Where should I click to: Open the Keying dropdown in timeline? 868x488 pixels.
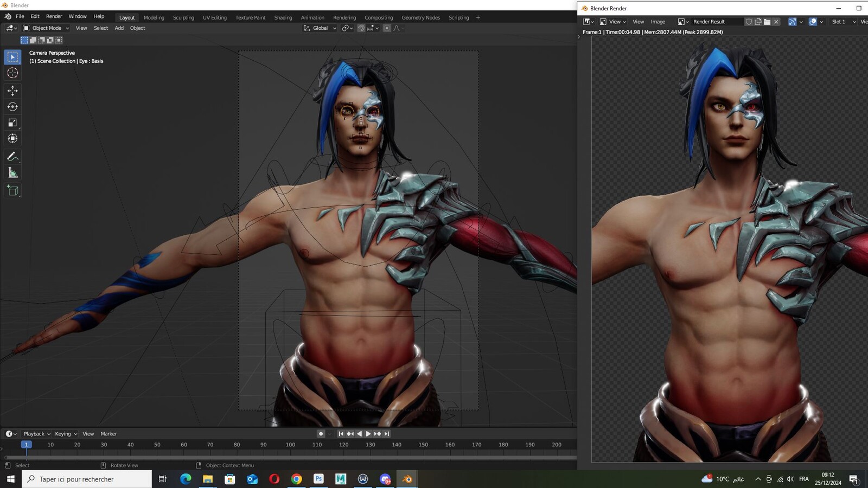click(x=66, y=434)
